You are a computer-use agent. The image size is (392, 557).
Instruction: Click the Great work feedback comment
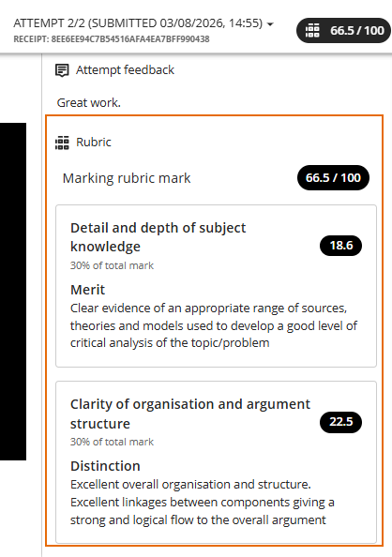(x=89, y=102)
